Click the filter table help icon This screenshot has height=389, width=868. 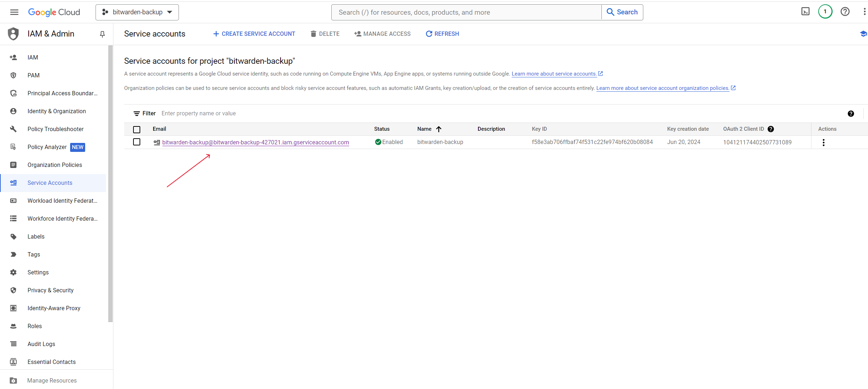(x=850, y=114)
